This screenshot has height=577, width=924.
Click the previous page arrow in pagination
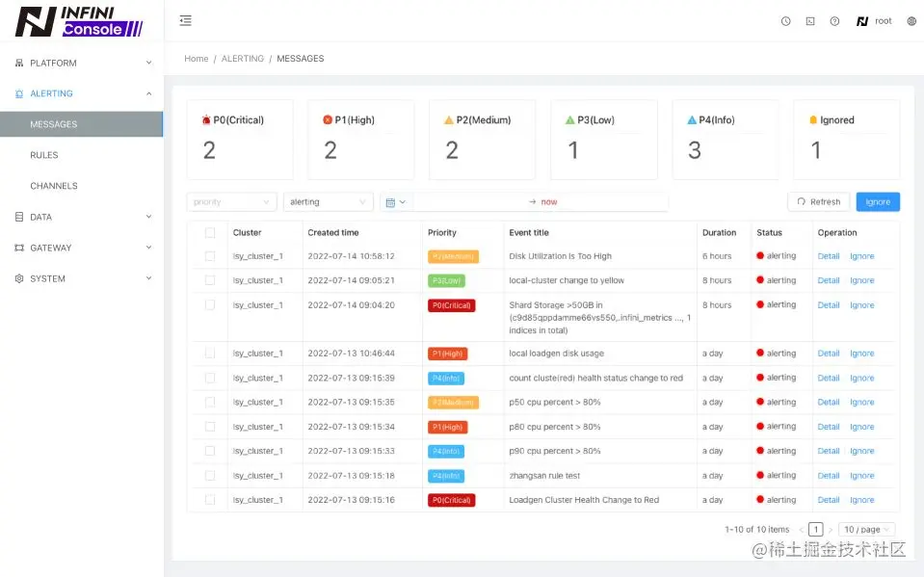pos(801,530)
